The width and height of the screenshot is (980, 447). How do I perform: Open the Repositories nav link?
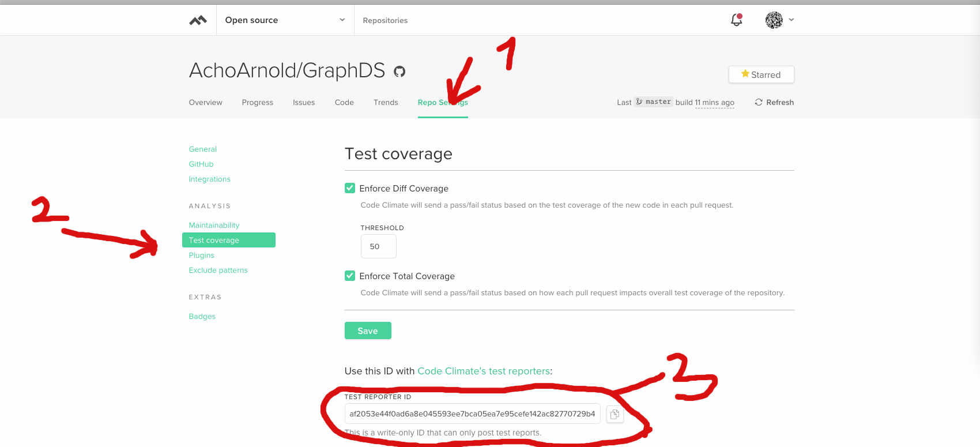point(385,20)
